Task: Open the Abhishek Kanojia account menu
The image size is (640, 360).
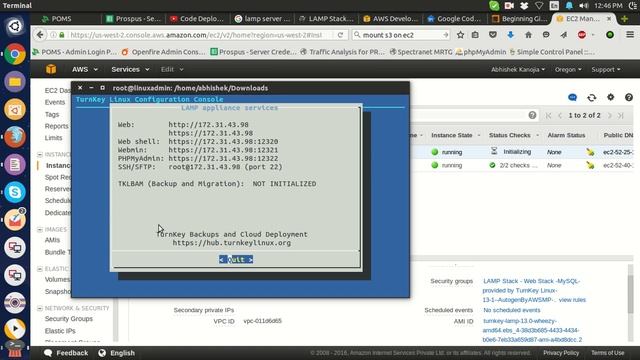Action: [518, 69]
